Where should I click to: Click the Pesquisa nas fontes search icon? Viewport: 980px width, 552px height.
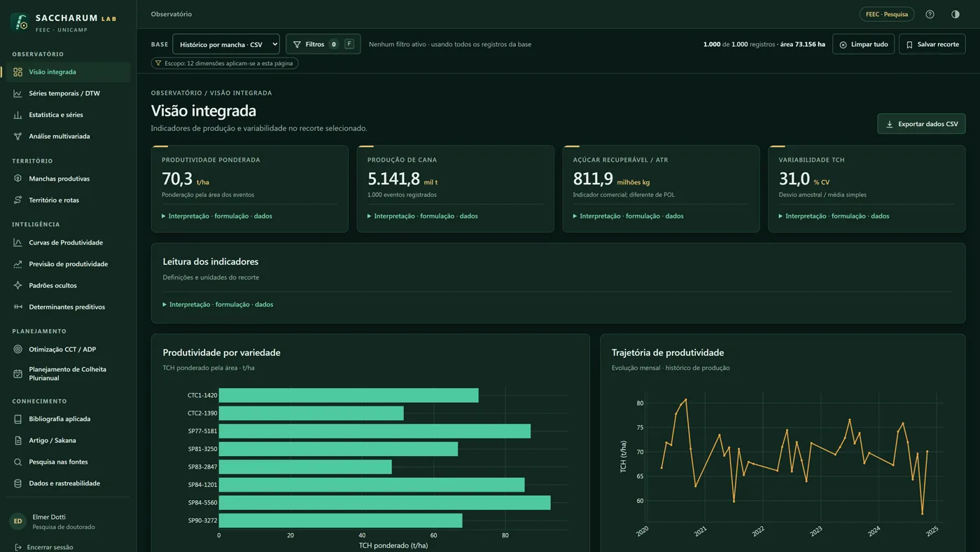[x=17, y=462]
